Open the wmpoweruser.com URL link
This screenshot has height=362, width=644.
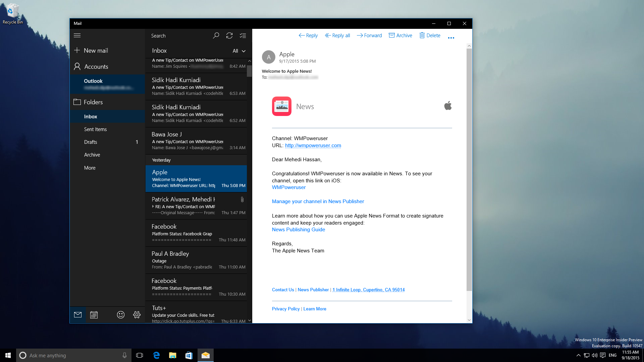(313, 145)
